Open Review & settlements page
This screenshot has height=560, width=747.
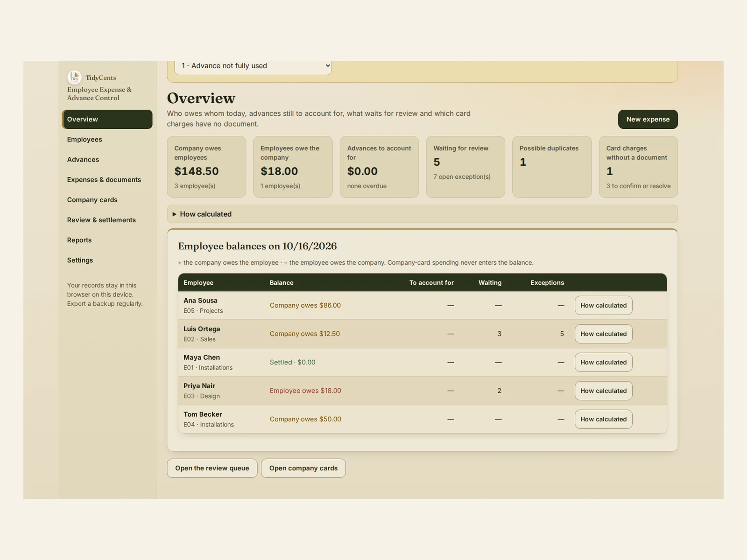pyautogui.click(x=107, y=220)
